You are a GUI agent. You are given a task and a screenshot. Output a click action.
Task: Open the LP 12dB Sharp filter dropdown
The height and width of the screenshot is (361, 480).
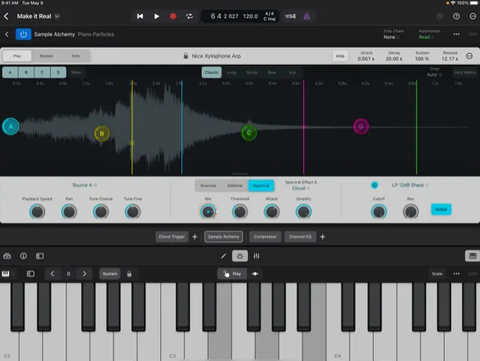(410, 185)
